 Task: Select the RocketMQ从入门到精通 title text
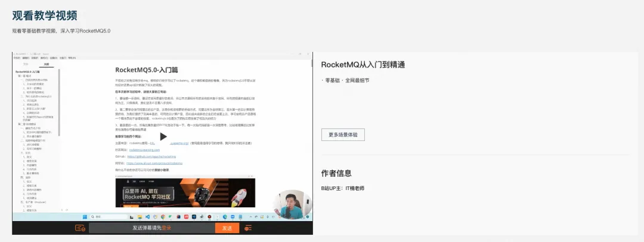click(x=363, y=65)
